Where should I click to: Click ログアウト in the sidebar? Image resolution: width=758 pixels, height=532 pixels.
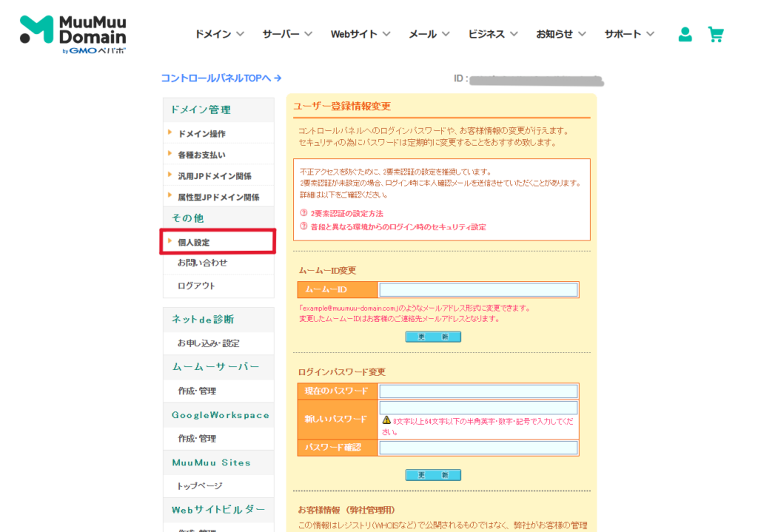(x=196, y=286)
